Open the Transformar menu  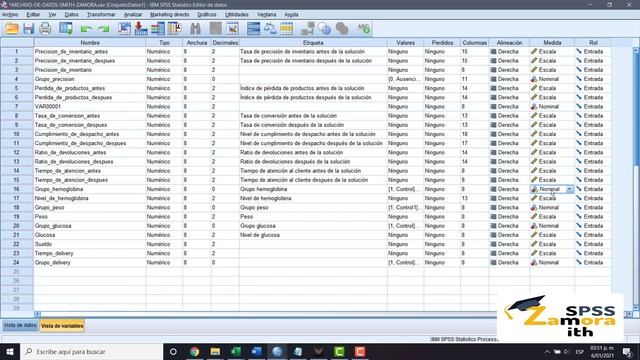click(101, 15)
